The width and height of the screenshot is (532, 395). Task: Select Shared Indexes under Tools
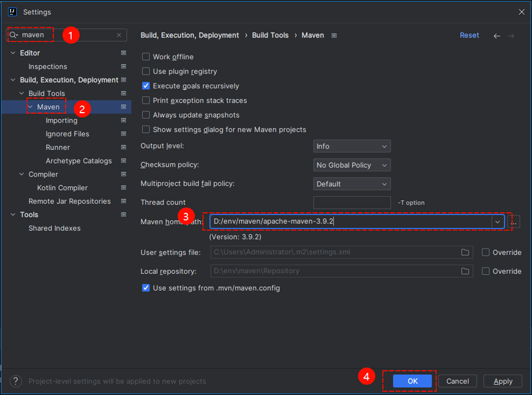pos(55,228)
